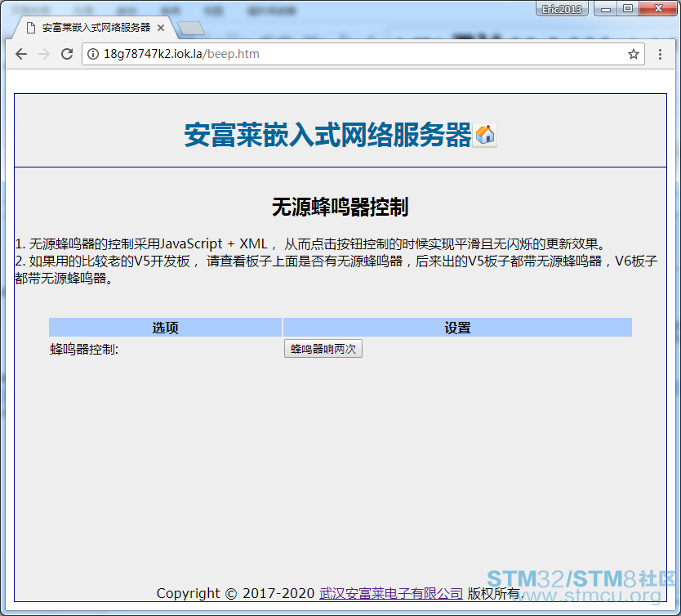Image resolution: width=681 pixels, height=616 pixels.
Task: Open the 武汉安富莱电子有限公司 link
Action: [x=391, y=593]
